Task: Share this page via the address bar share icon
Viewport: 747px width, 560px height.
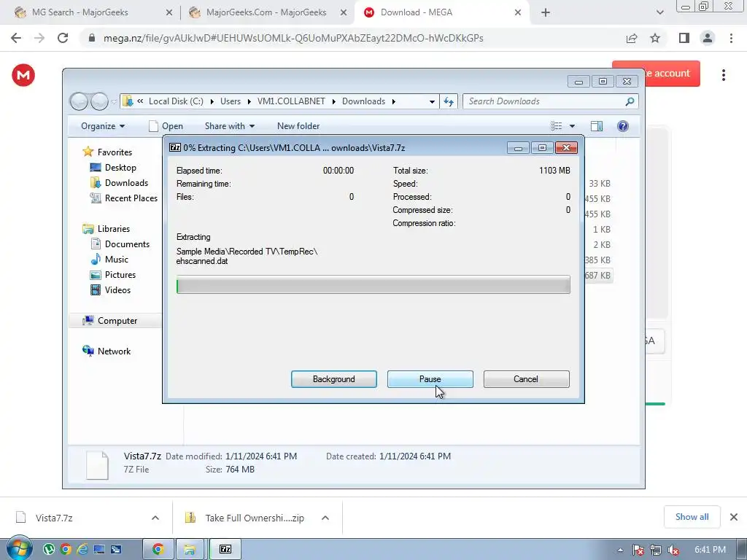Action: point(632,38)
